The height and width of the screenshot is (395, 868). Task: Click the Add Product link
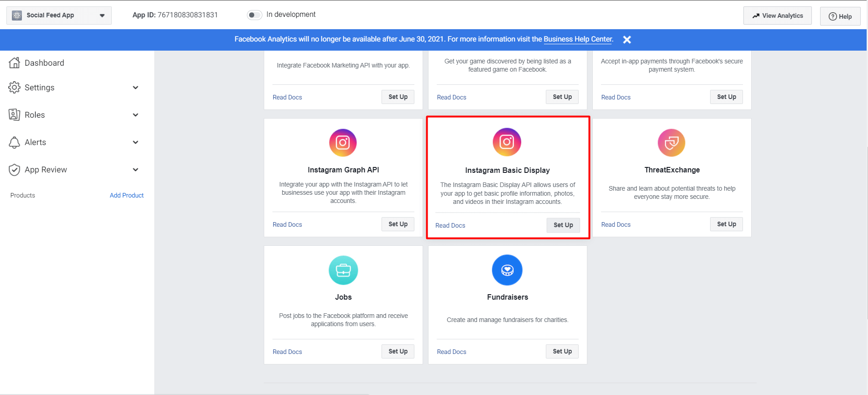tap(126, 195)
